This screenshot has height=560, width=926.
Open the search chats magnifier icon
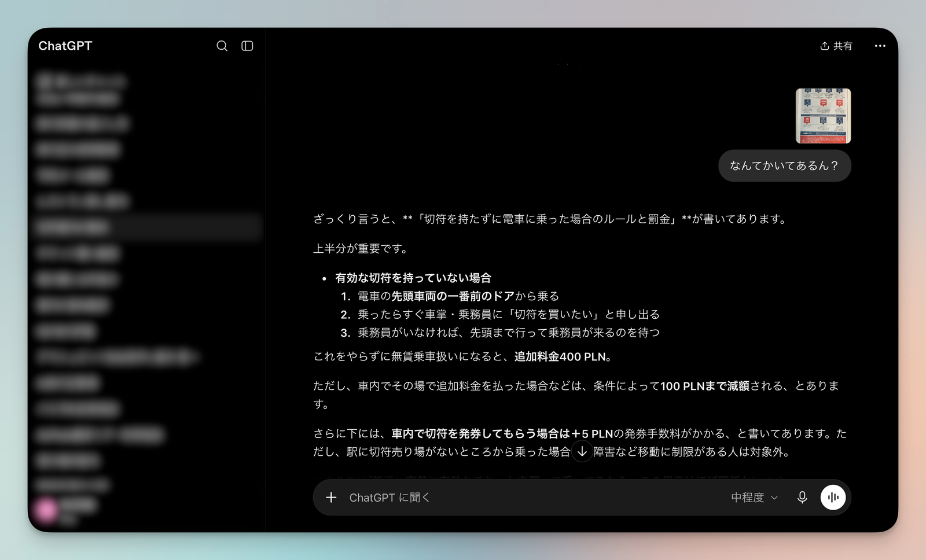pyautogui.click(x=222, y=46)
